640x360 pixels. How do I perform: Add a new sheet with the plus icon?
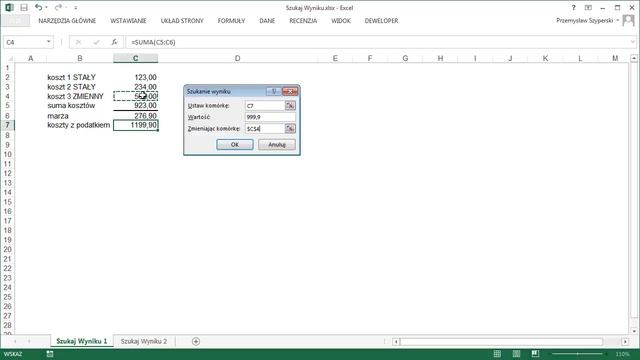[x=196, y=341]
